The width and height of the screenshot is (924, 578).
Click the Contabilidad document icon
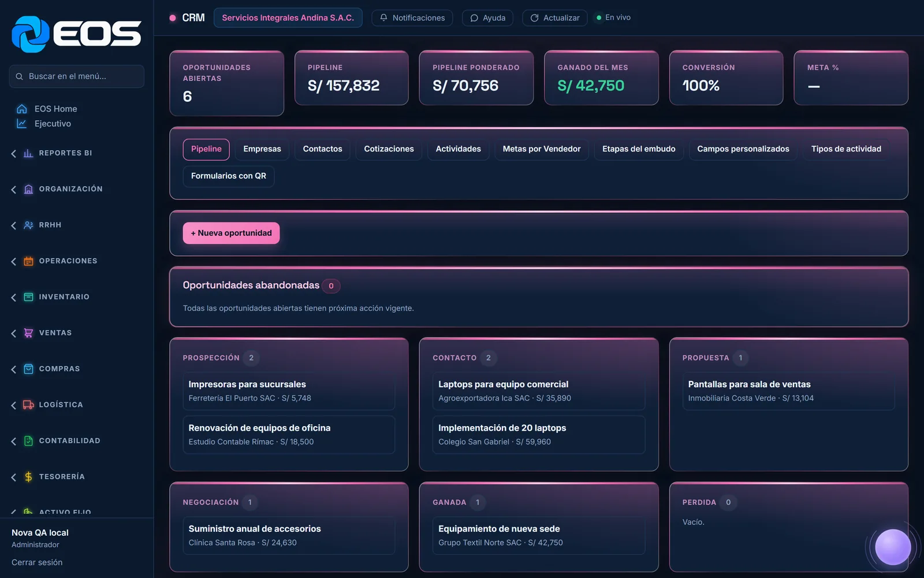[28, 441]
